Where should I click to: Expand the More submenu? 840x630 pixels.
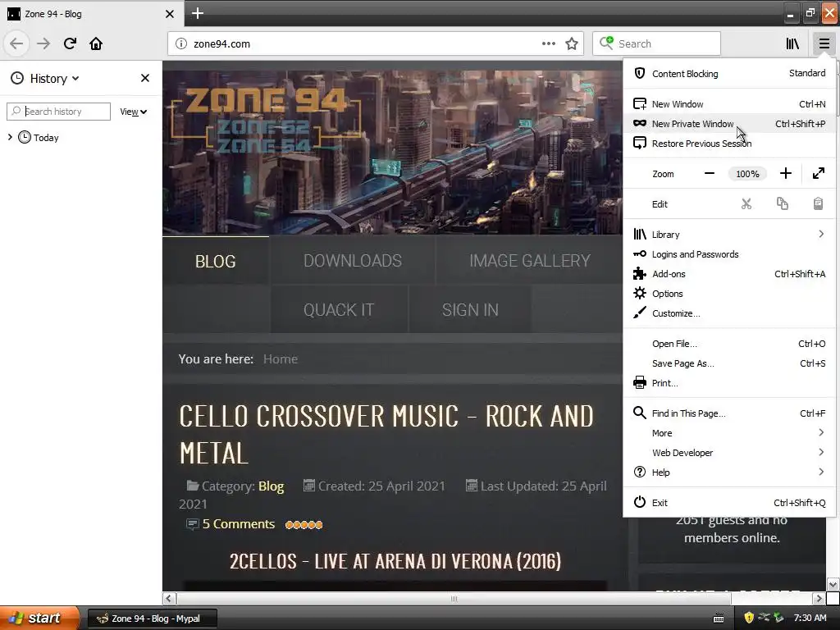coord(729,433)
